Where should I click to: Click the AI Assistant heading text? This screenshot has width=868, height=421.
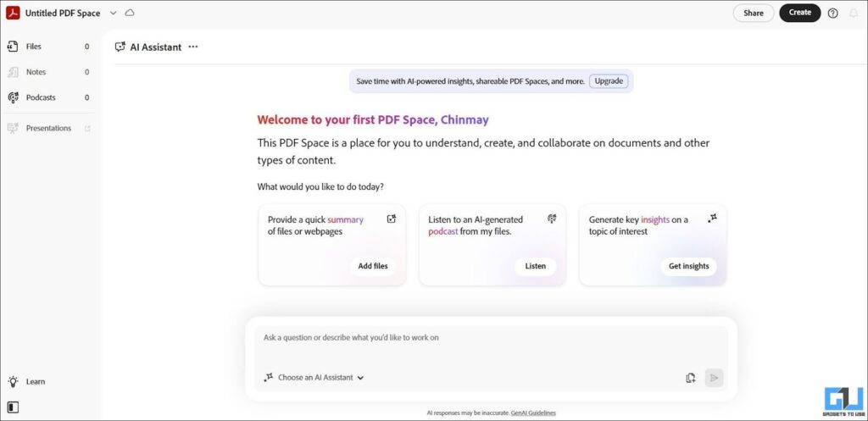click(x=156, y=47)
